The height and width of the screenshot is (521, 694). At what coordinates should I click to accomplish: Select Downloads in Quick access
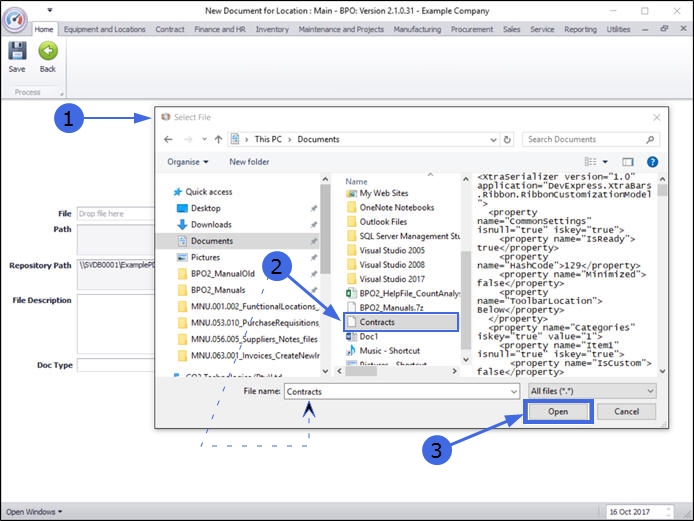click(211, 224)
